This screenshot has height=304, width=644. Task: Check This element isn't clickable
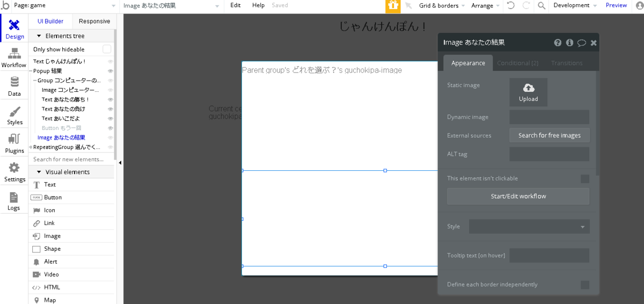coord(585,178)
